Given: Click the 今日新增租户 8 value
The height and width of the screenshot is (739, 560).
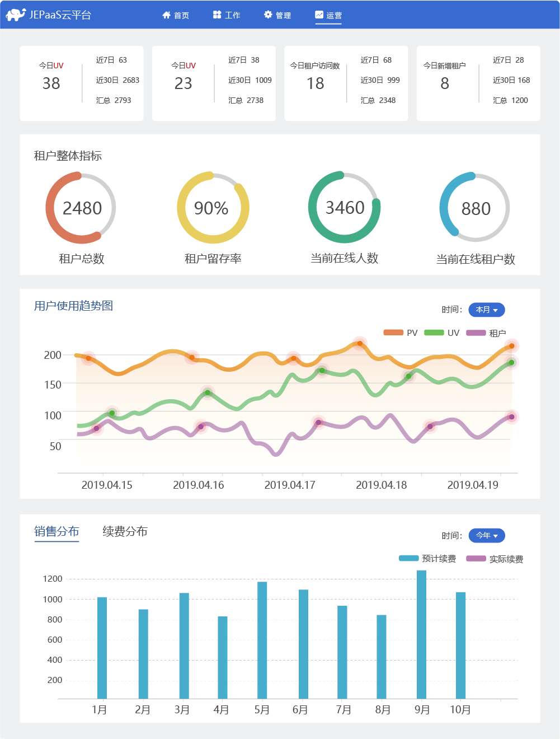Looking at the screenshot, I should click(445, 83).
